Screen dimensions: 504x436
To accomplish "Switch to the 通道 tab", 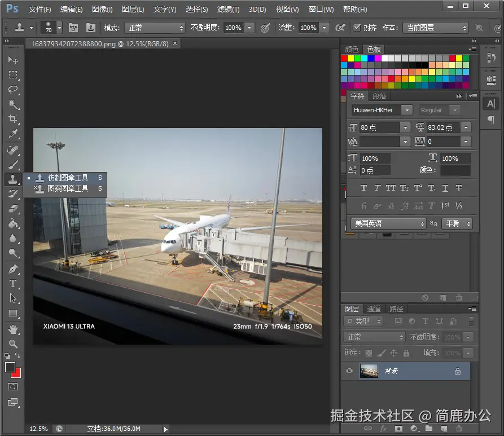I will (x=374, y=309).
